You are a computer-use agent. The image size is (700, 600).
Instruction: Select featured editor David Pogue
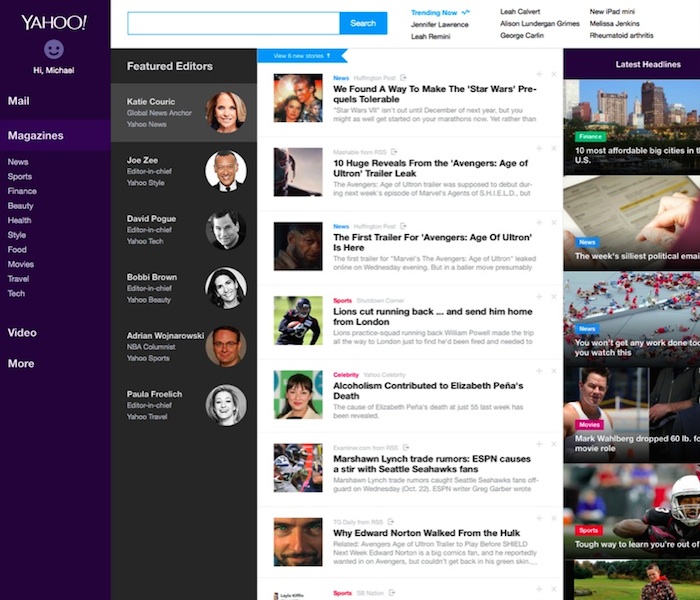183,229
